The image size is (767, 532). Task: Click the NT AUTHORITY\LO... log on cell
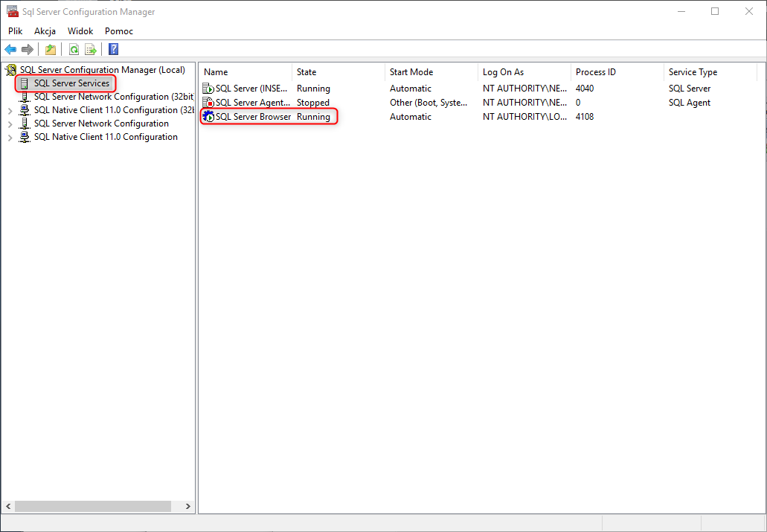pyautogui.click(x=525, y=117)
